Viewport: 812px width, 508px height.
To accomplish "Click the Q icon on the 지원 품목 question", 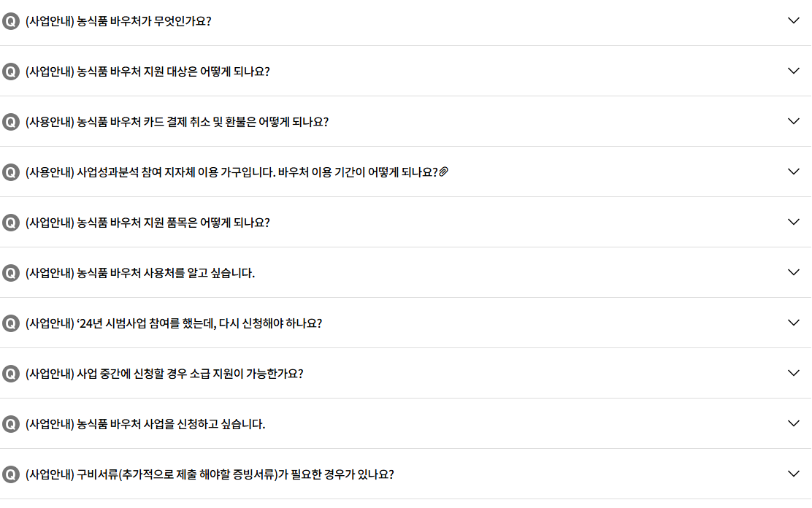I will 9,223.
